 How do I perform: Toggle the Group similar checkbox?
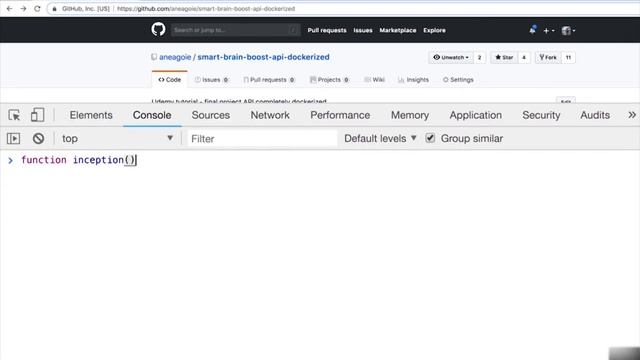(430, 138)
